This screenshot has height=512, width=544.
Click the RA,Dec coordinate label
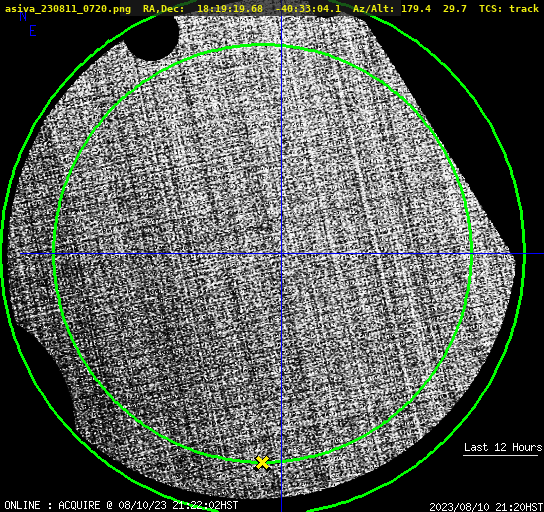pos(163,8)
